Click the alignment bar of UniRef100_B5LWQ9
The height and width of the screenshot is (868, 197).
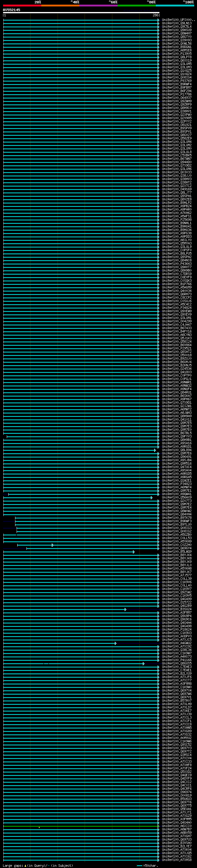(69, 552)
